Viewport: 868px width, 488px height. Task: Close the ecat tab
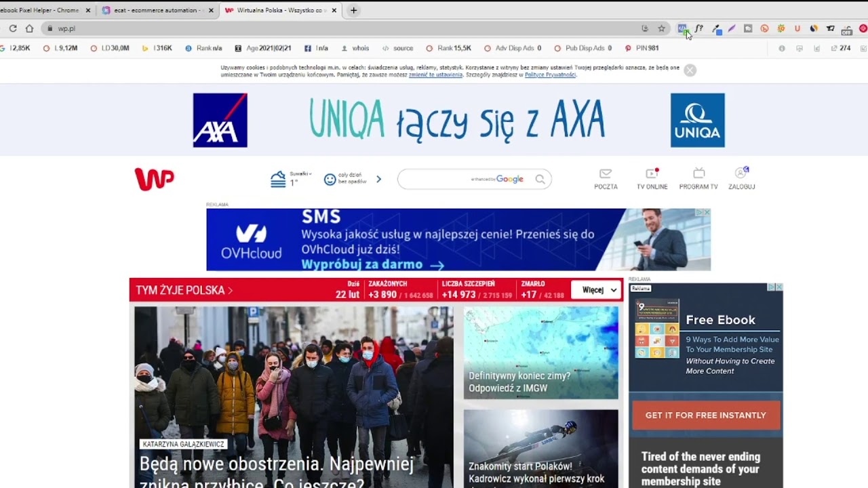pyautogui.click(x=211, y=10)
